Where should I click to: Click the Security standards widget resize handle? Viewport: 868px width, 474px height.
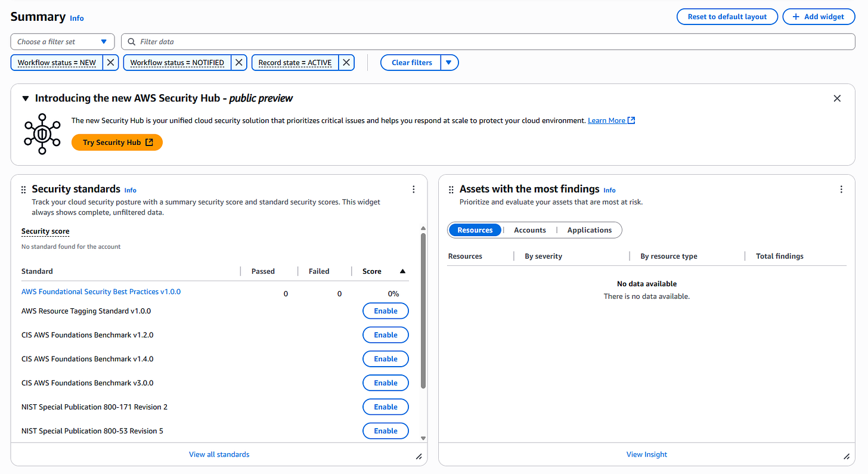(x=419, y=457)
